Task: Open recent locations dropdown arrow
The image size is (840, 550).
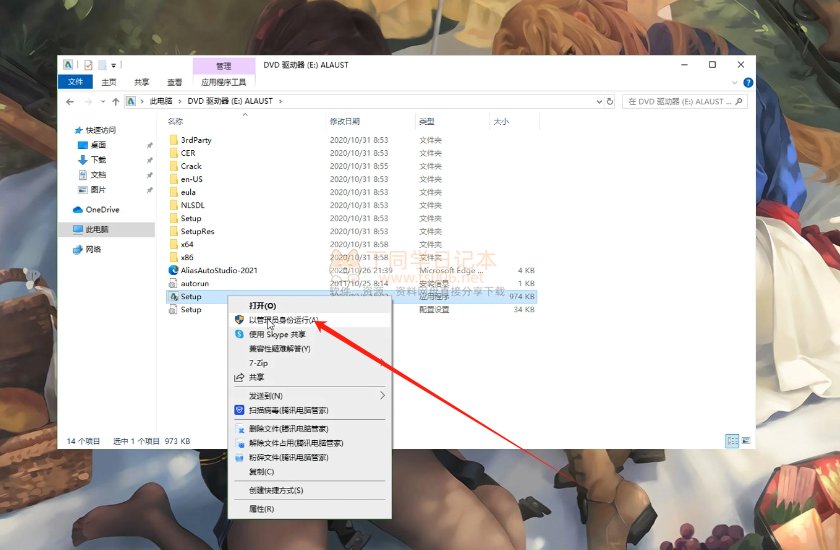Action: point(102,101)
